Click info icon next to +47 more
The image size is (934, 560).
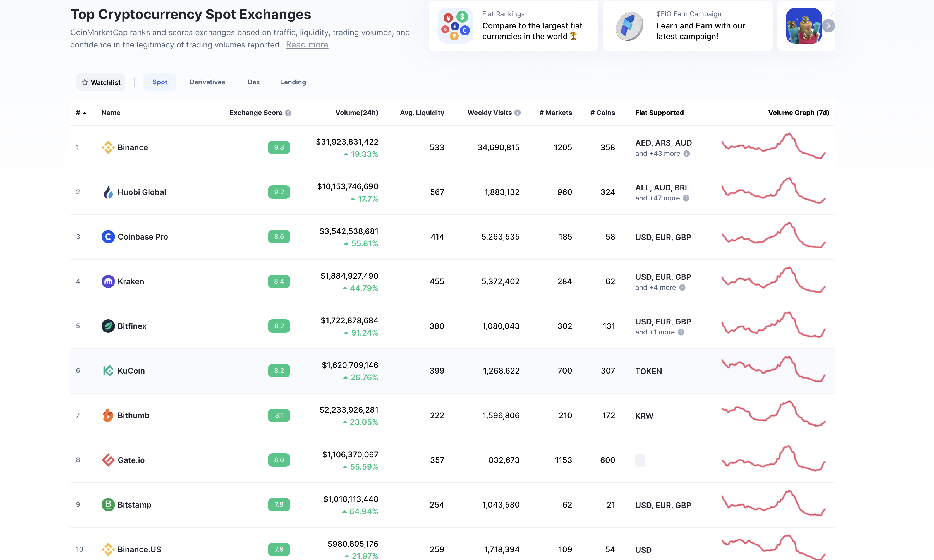click(686, 198)
